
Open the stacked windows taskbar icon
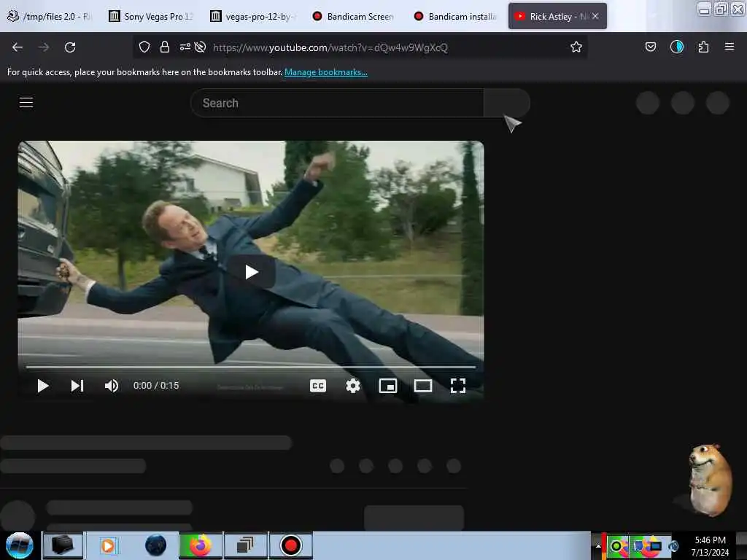(x=245, y=545)
